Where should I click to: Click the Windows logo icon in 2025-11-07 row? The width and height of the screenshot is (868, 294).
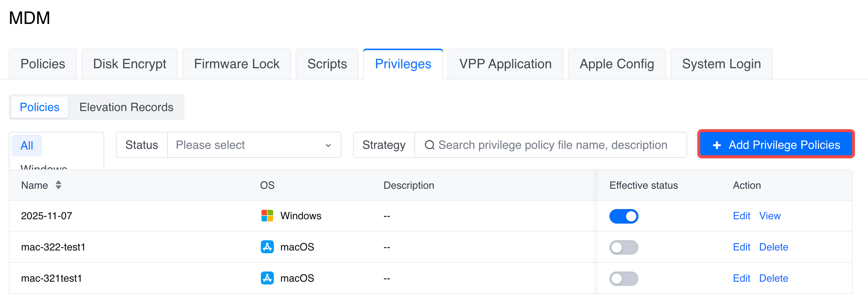267,216
